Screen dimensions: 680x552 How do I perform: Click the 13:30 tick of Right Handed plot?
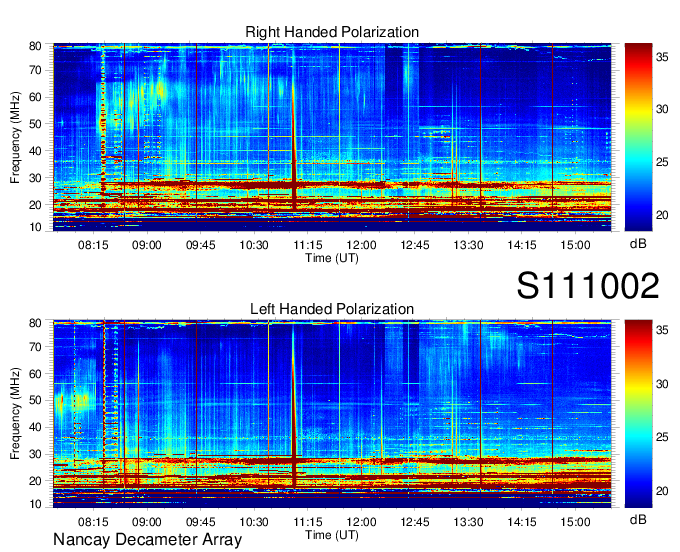[468, 245]
